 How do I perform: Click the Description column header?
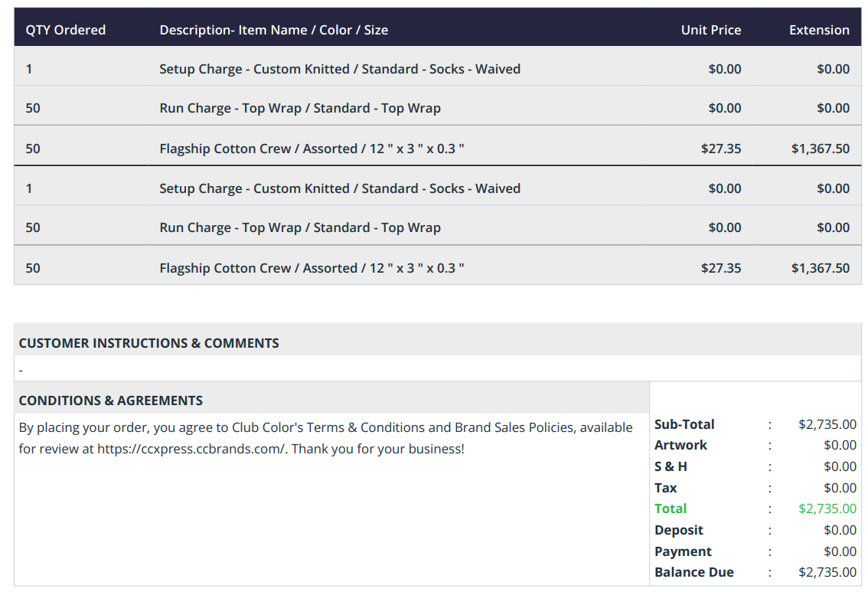tap(273, 30)
